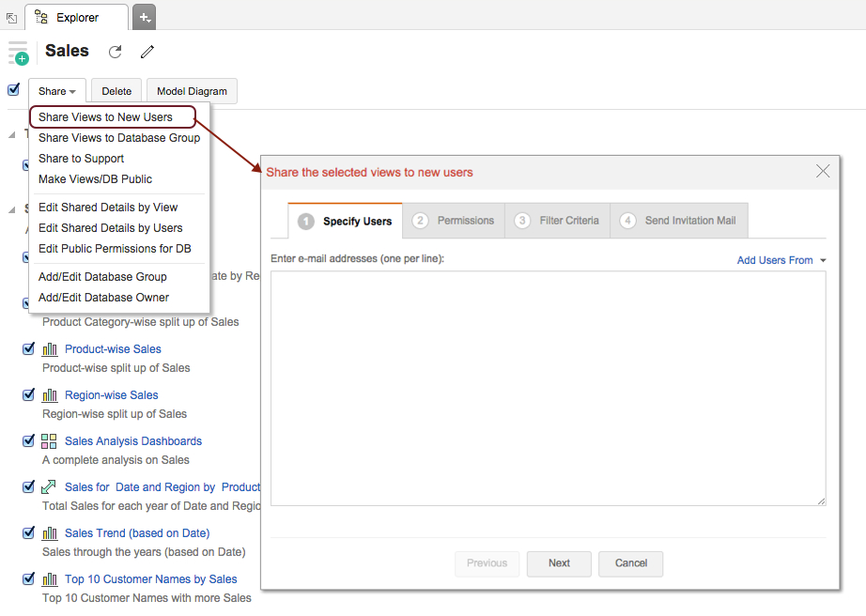Close the share views dialog
The width and height of the screenshot is (866, 616).
coord(823,171)
